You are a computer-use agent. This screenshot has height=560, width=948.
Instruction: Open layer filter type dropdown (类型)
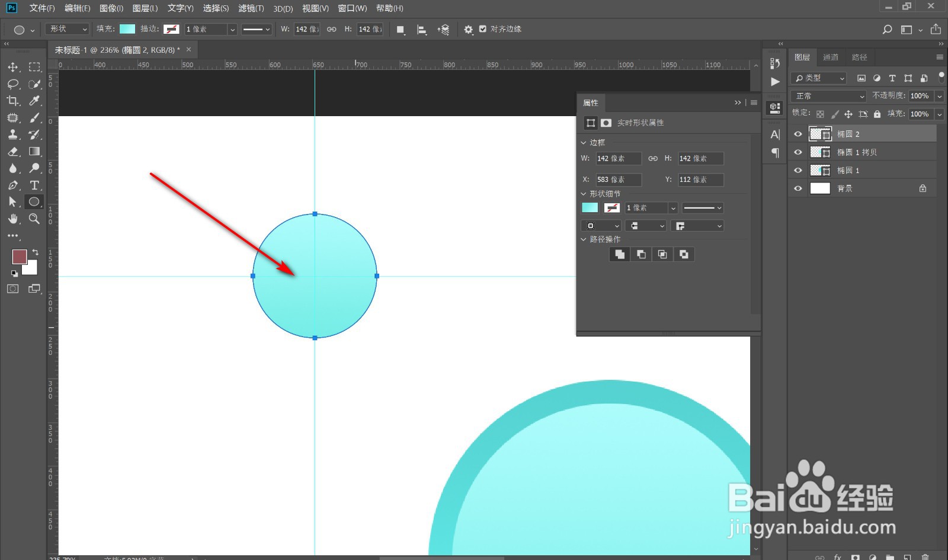819,78
